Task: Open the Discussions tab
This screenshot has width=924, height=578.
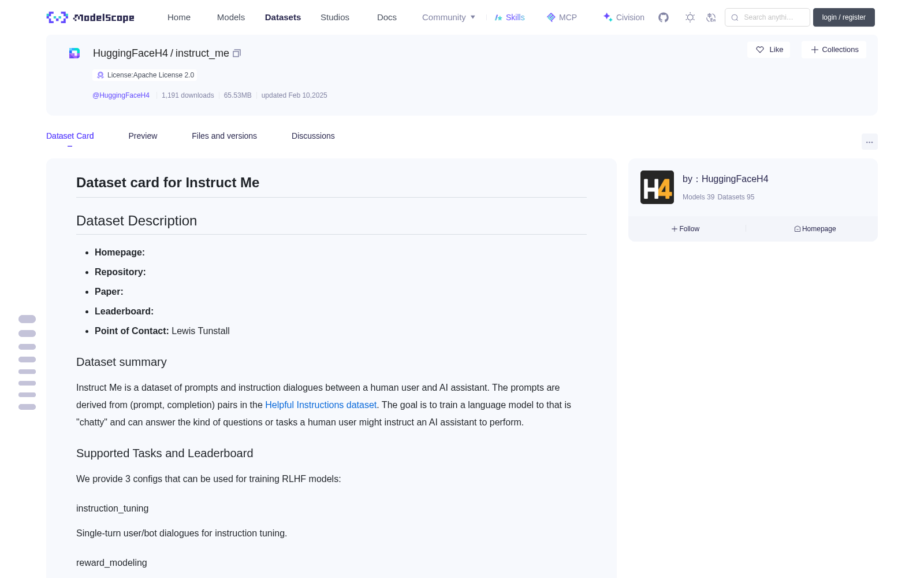Action: 313,136
